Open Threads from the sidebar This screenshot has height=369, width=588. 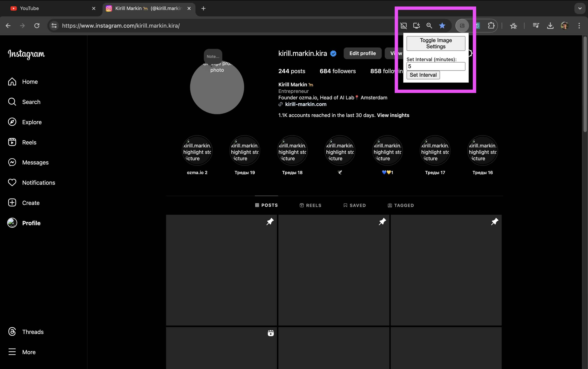(32, 332)
